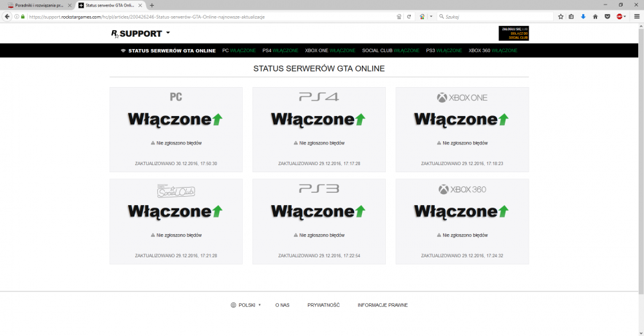
Task: Click the PS3 logo in status card
Action: [319, 189]
